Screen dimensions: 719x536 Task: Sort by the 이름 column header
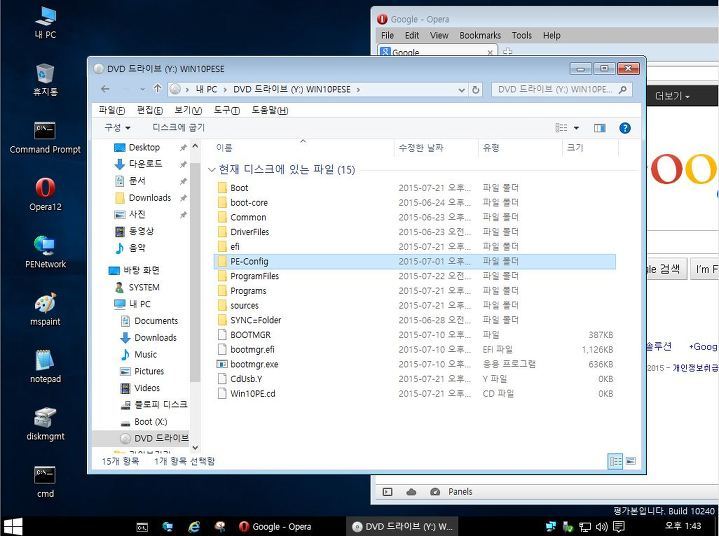click(303, 147)
